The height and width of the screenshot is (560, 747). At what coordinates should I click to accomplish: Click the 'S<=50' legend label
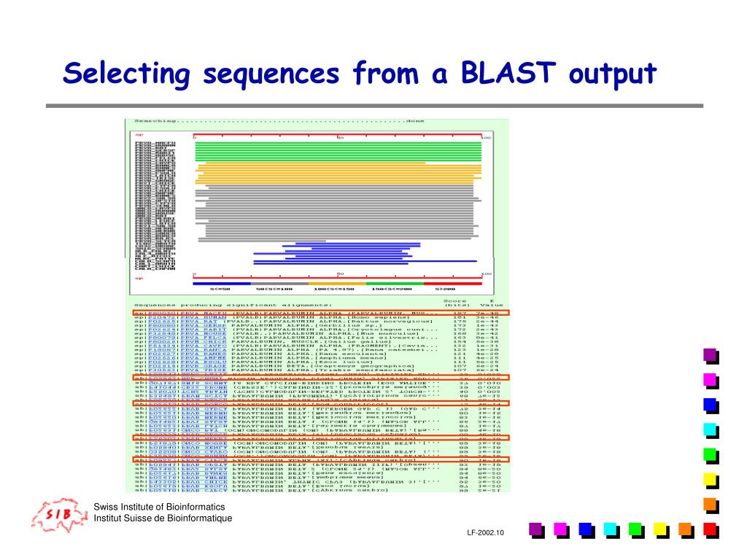(x=220, y=289)
